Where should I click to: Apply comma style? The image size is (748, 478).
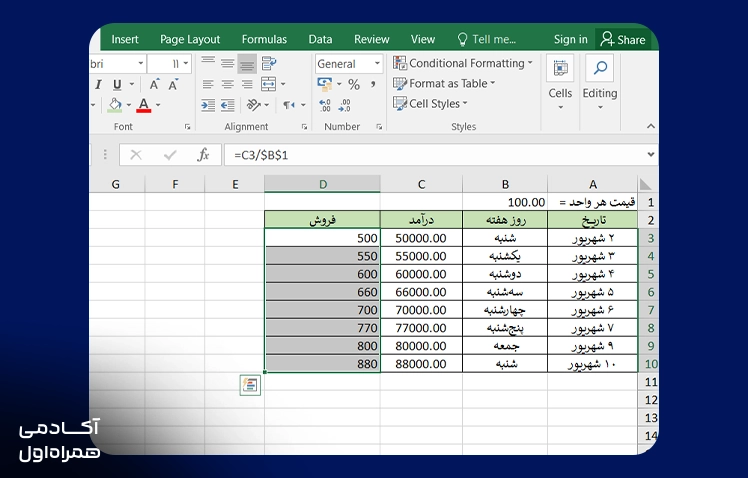tap(373, 84)
